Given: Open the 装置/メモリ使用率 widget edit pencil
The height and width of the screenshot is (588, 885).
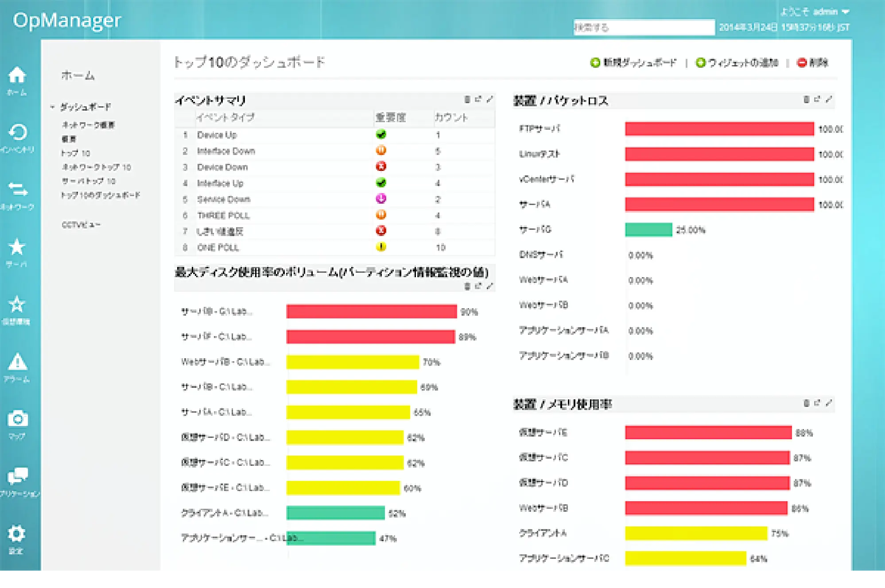Looking at the screenshot, I should point(829,403).
